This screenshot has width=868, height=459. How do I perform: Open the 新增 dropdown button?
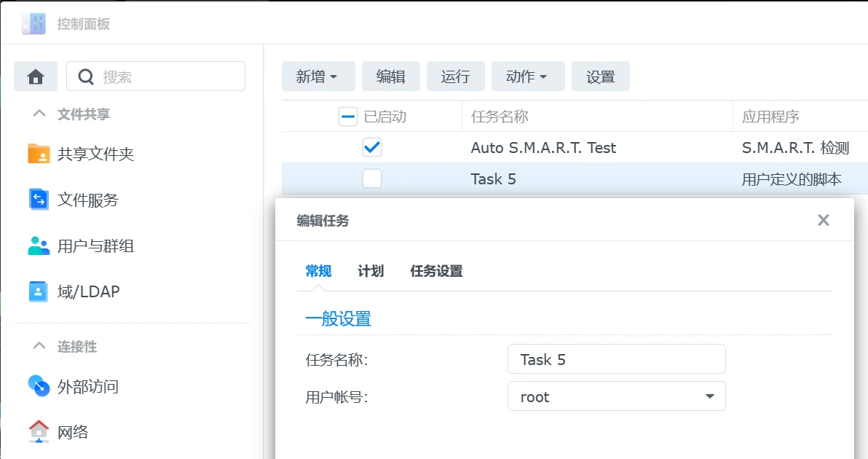tap(317, 76)
